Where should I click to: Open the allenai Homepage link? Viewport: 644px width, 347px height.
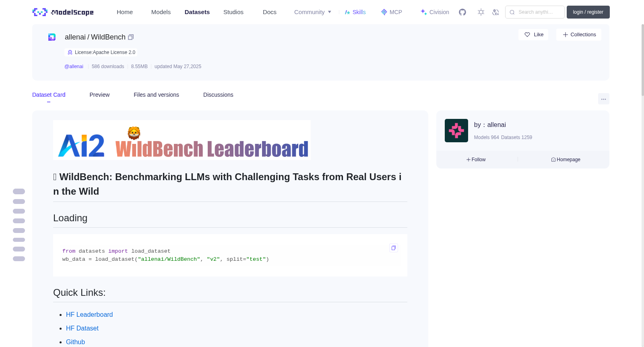[566, 160]
